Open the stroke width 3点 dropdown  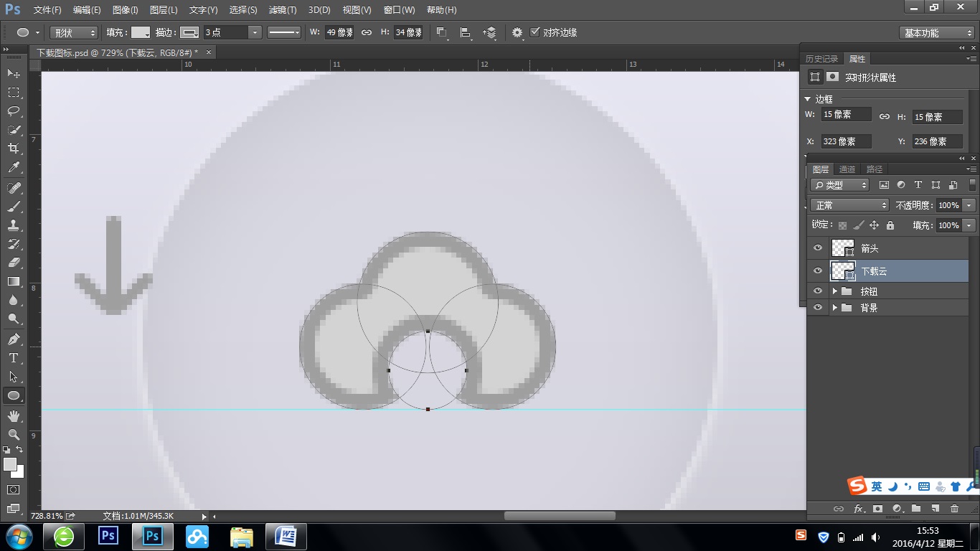tap(255, 32)
